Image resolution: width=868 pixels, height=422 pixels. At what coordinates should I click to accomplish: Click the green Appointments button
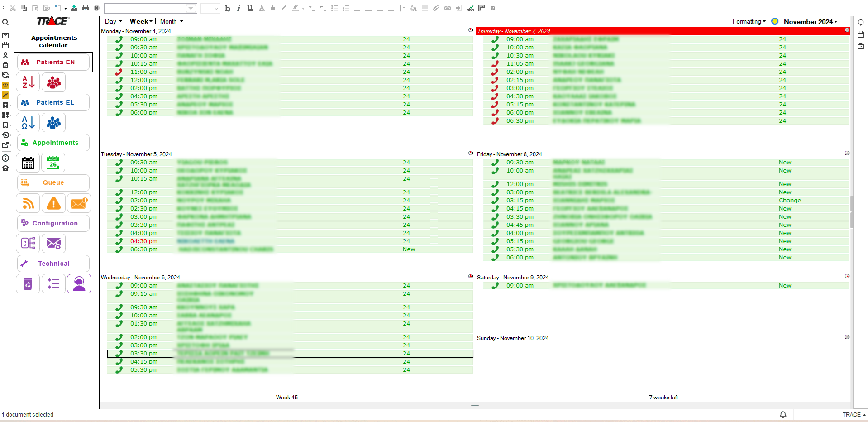(53, 143)
